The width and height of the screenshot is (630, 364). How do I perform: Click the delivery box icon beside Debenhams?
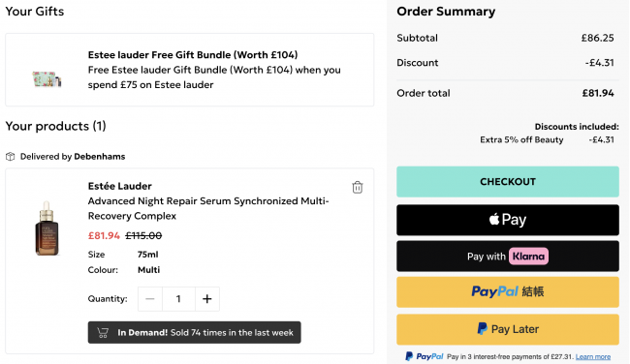coord(11,157)
